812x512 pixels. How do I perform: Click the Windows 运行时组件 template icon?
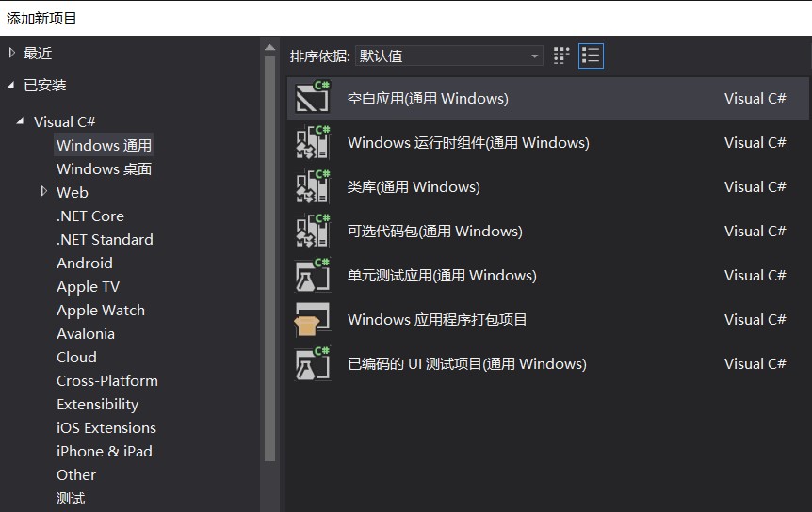click(x=313, y=141)
